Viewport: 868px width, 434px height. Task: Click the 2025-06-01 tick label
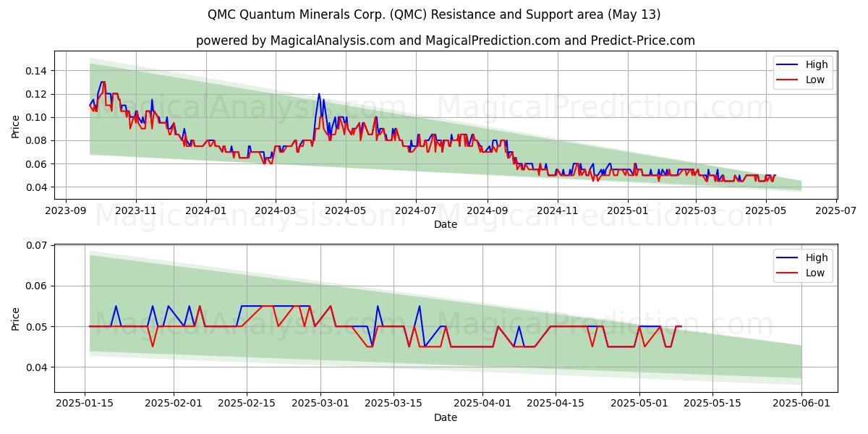coord(801,404)
